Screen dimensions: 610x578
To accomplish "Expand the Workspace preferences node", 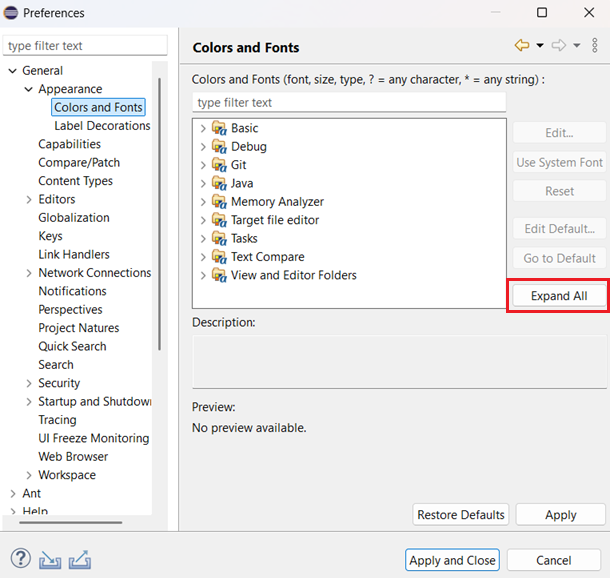I will pyautogui.click(x=29, y=475).
